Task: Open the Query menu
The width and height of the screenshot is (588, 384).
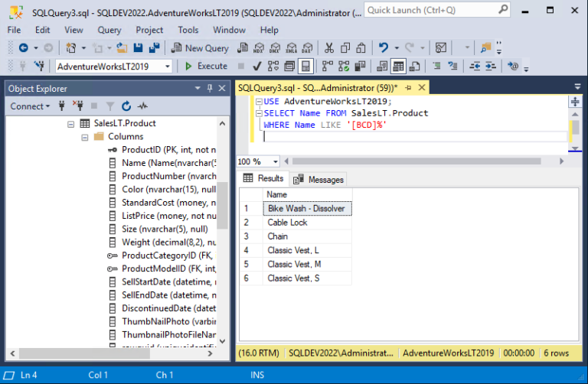Action: point(109,30)
